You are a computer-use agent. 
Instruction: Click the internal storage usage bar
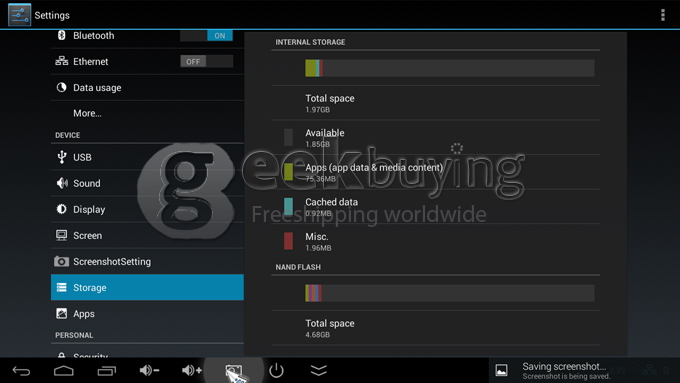(450, 68)
